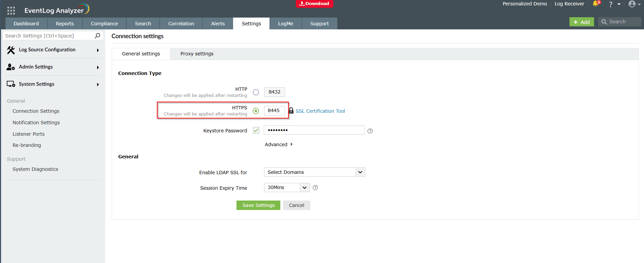Click the Keystore Password help icon

pos(370,131)
